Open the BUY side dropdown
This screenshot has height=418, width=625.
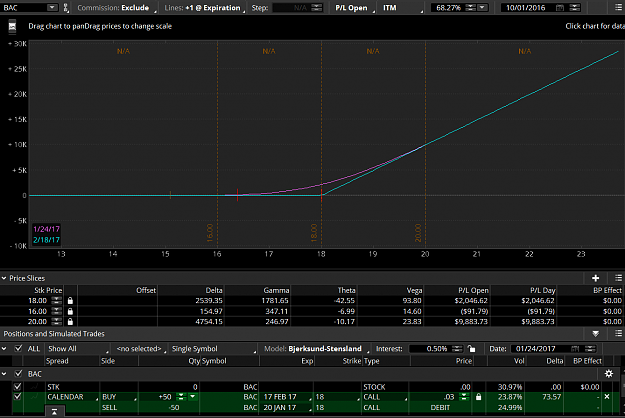tap(119, 397)
